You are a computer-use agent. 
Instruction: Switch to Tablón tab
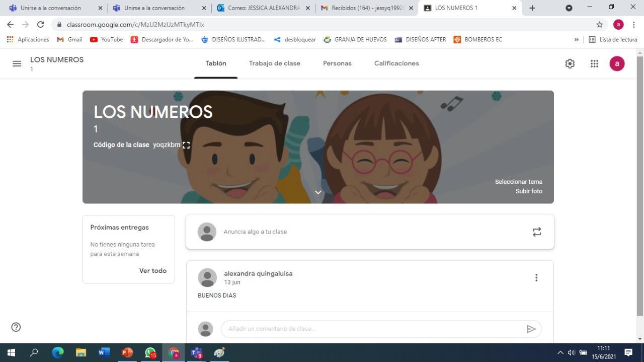click(x=216, y=63)
